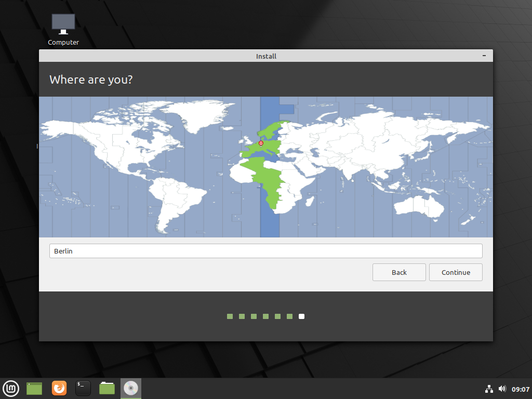Launch Firefox from the taskbar
The image size is (532, 399).
click(x=59, y=388)
